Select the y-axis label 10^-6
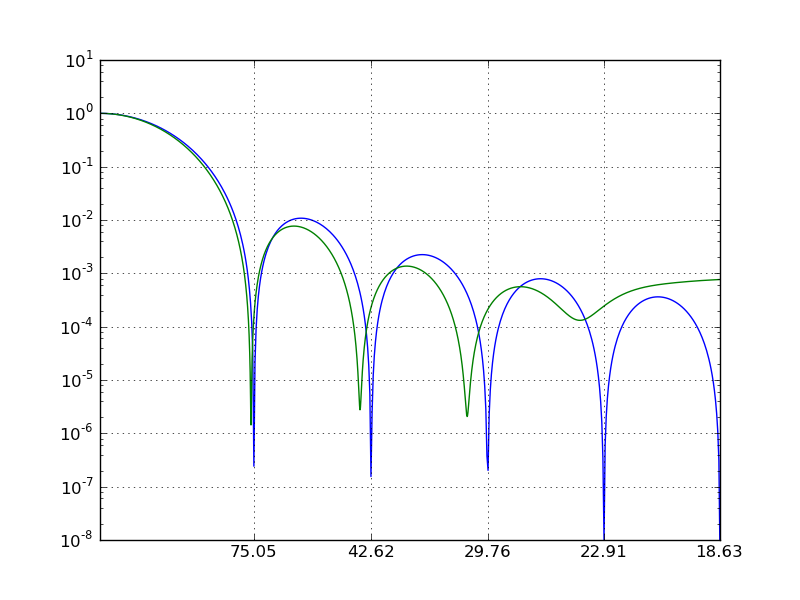This screenshot has height=600, width=800. 77,433
